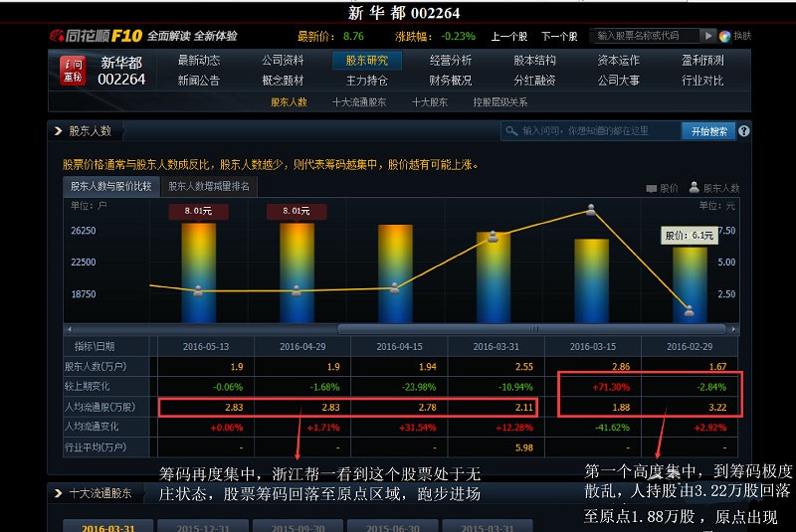Click the search go arrow button

708,36
